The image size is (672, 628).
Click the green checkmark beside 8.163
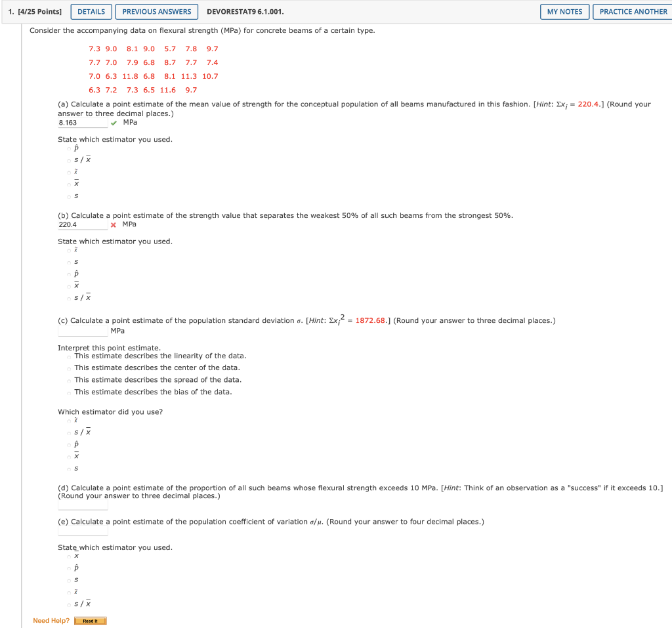(x=112, y=121)
